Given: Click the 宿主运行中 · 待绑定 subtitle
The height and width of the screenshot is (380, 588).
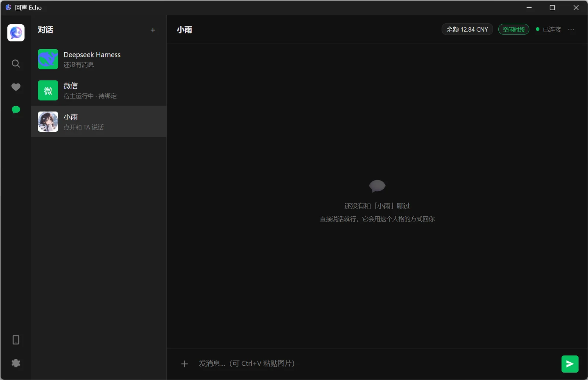Looking at the screenshot, I should [x=90, y=96].
